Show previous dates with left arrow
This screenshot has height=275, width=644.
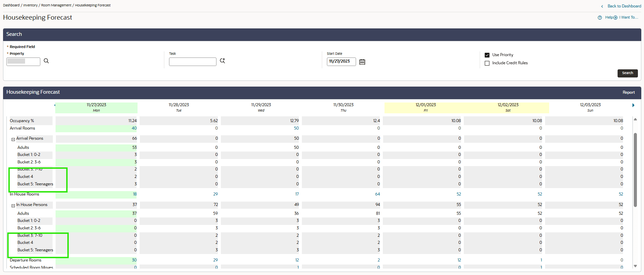click(55, 105)
